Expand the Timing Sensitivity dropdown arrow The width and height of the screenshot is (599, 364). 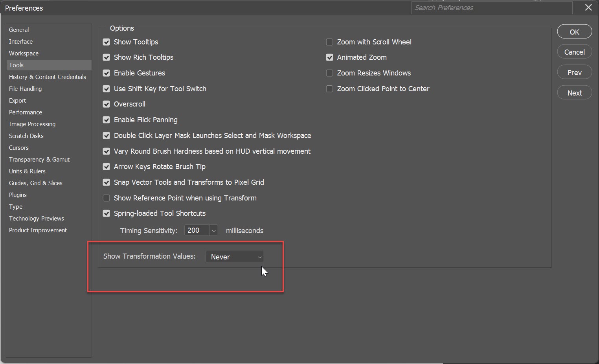[213, 231]
